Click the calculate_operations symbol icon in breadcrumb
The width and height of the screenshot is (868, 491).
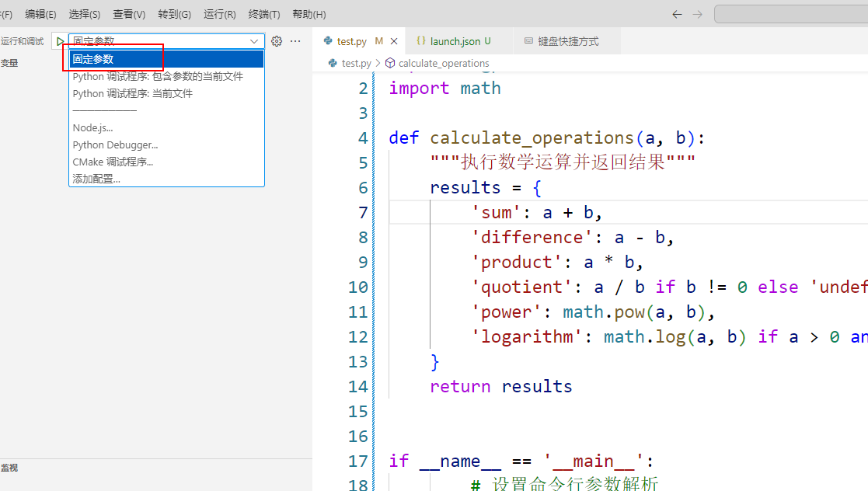tap(390, 63)
